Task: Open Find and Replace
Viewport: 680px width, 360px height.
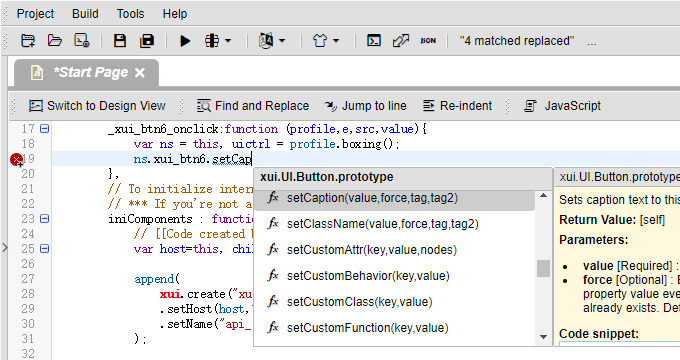Action: click(252, 106)
